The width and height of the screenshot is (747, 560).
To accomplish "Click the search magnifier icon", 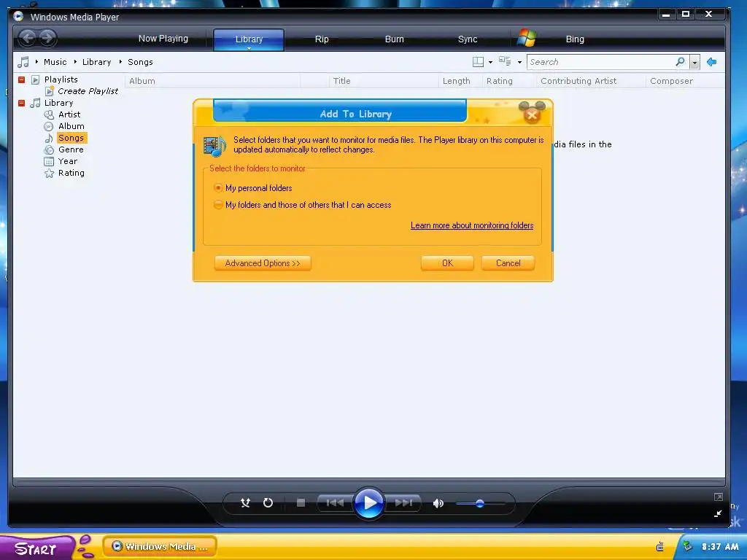I will pos(681,61).
